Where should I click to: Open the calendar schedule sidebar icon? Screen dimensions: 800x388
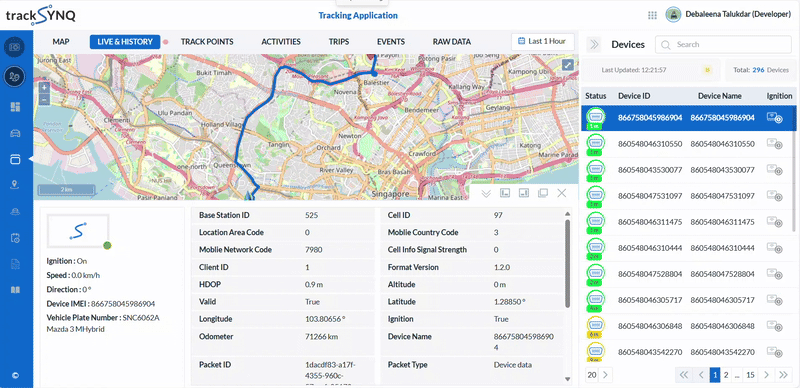point(15,238)
